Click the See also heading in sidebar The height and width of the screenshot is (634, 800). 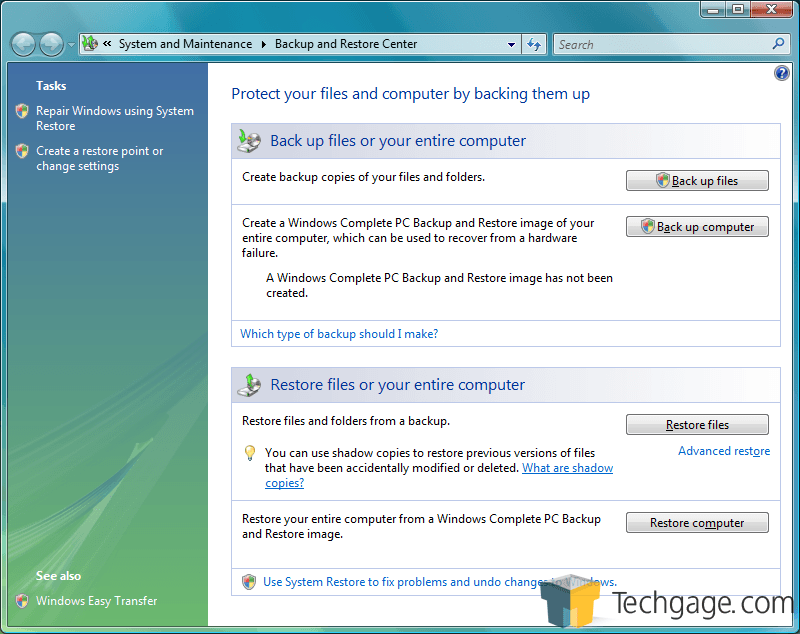58,576
